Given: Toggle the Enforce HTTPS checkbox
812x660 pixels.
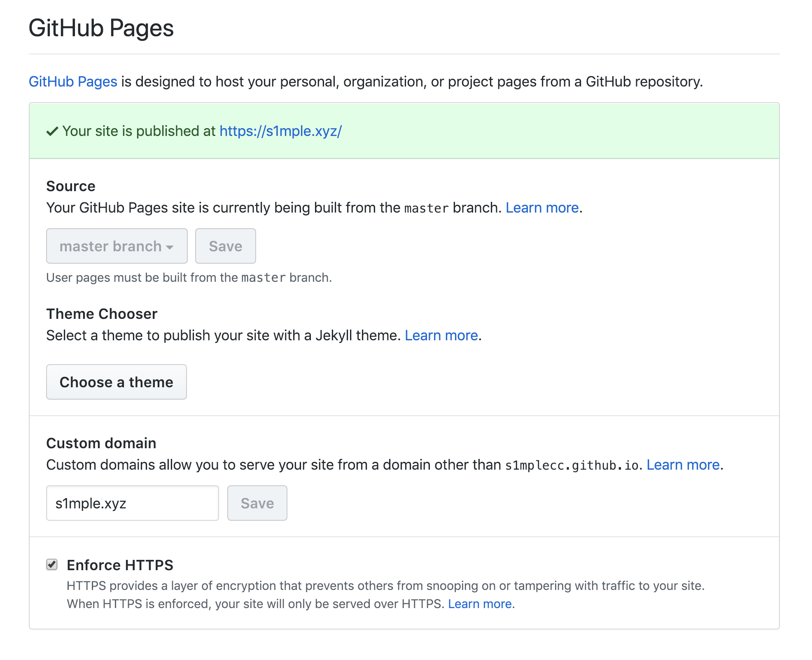Looking at the screenshot, I should pos(52,564).
